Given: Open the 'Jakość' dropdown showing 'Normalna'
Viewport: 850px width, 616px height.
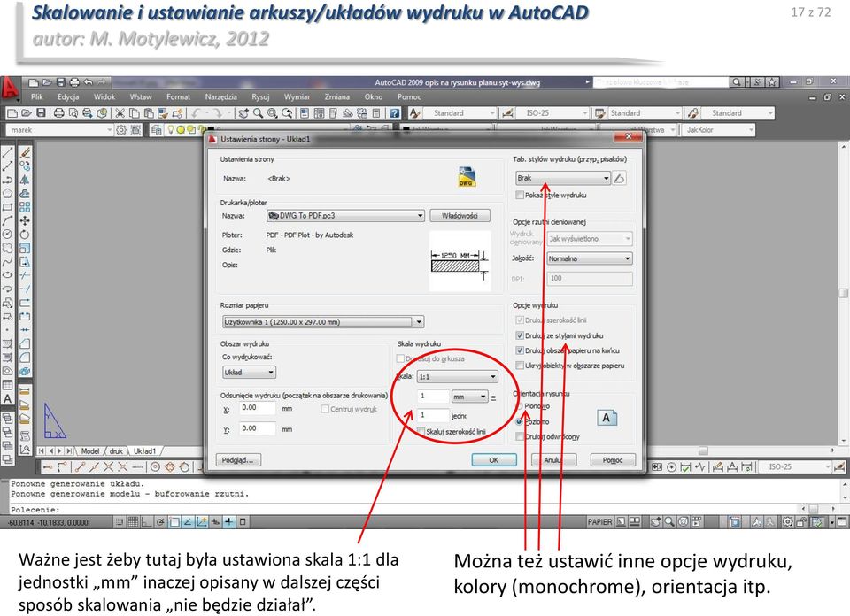Looking at the screenshot, I should (590, 258).
